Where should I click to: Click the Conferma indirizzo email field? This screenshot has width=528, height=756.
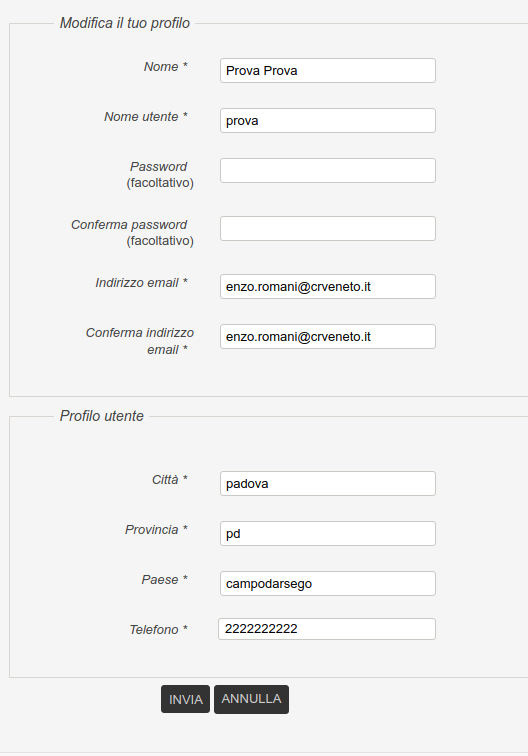coord(328,337)
